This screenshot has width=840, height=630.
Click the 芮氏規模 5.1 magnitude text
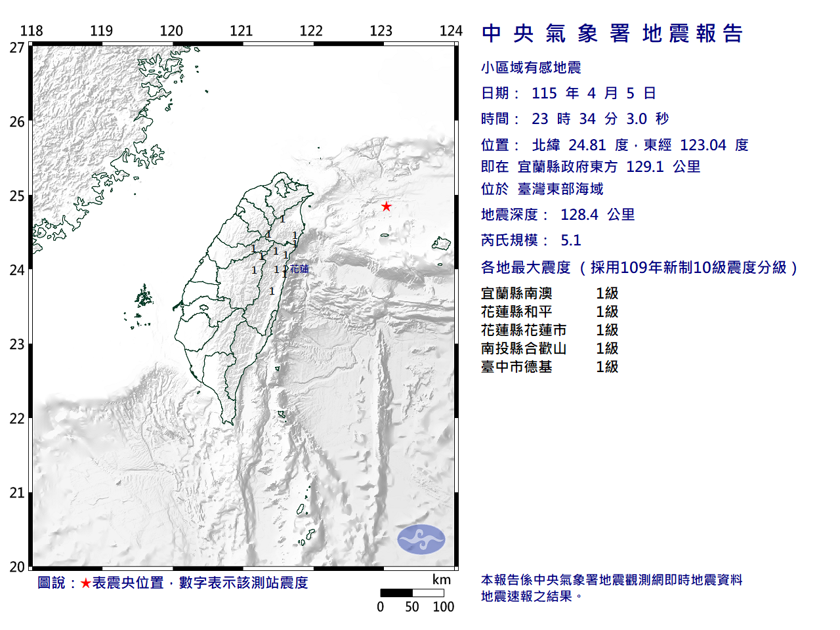coord(532,240)
